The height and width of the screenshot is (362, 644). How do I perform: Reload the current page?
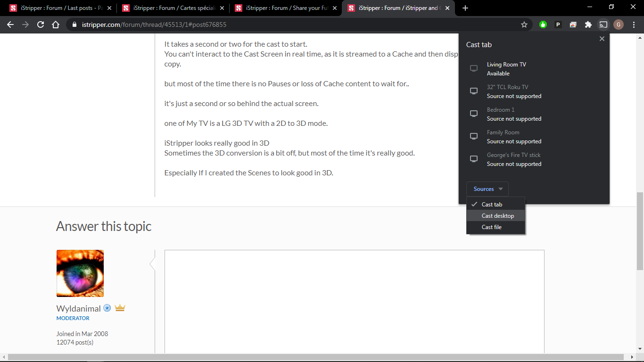[41, 25]
